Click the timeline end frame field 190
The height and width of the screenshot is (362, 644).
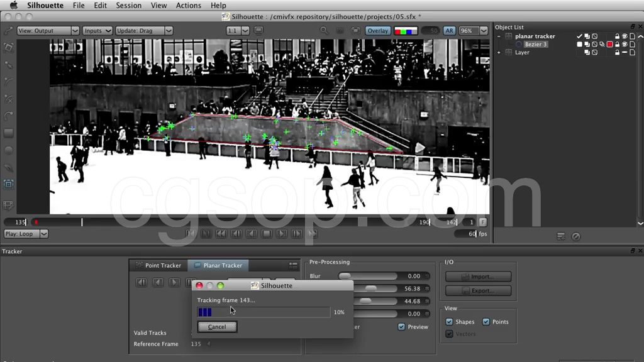423,222
